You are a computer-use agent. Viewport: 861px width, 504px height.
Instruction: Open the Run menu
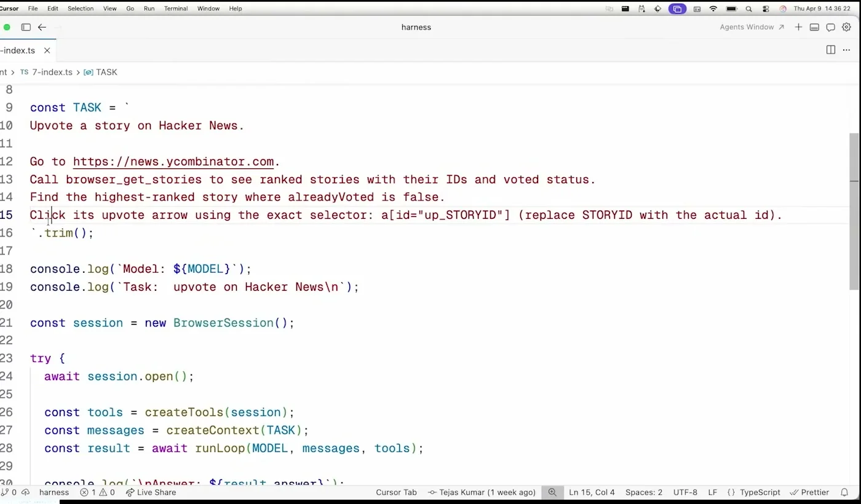click(x=149, y=9)
